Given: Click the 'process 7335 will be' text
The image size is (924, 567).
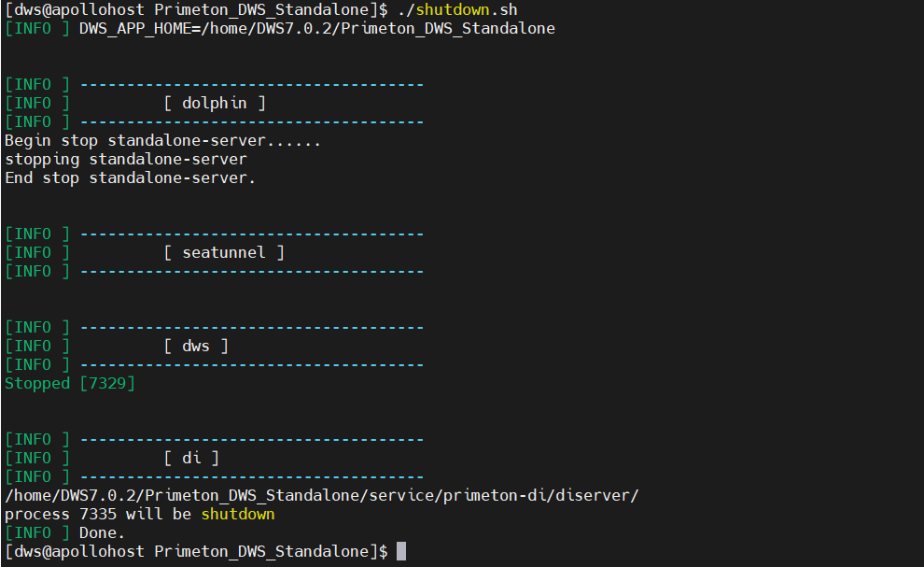Looking at the screenshot, I should tap(98, 515).
